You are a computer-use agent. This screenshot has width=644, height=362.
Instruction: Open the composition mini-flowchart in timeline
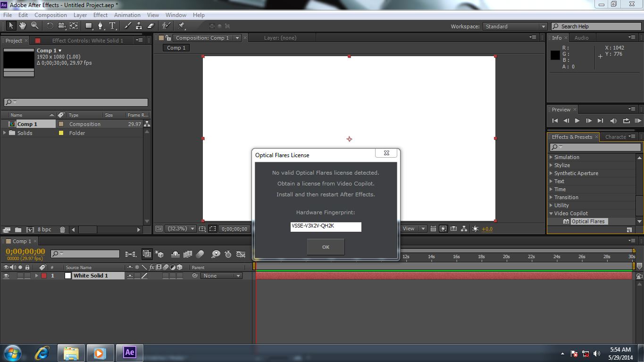point(131,254)
